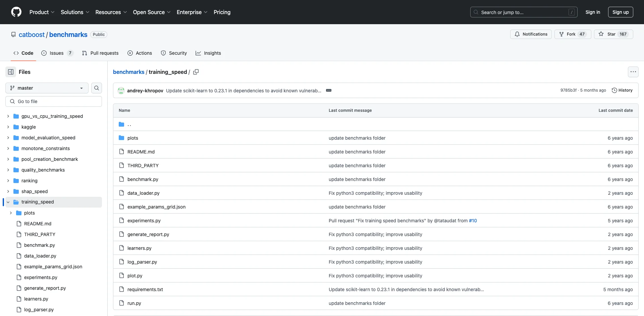Open pull request #10 link
This screenshot has height=316, width=644.
(x=473, y=221)
